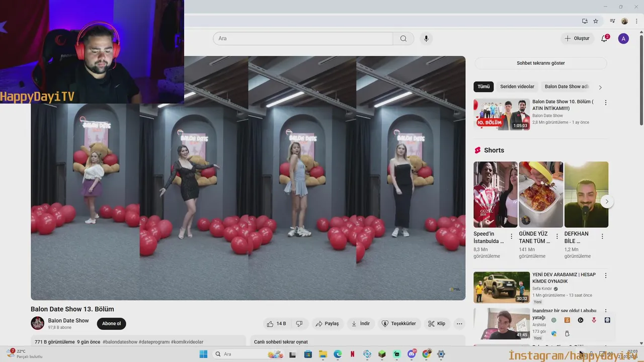The width and height of the screenshot is (644, 362).
Task: Open Chrome from taskbar
Action: click(426, 354)
